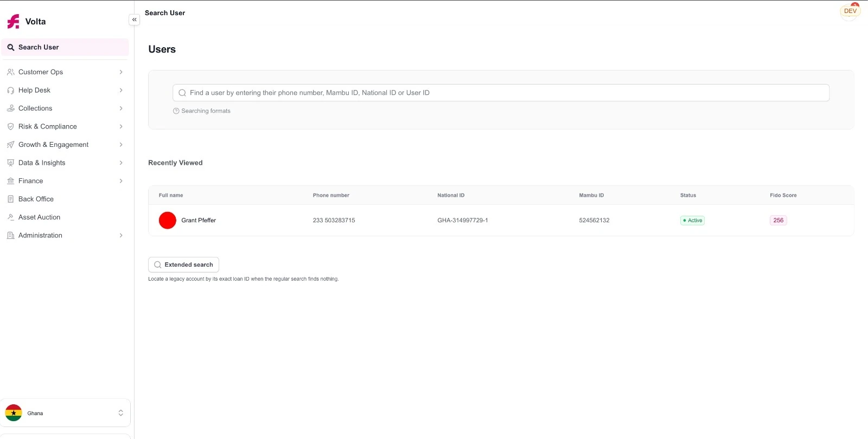Click the Back Office document icon
The image size is (868, 439).
click(11, 199)
